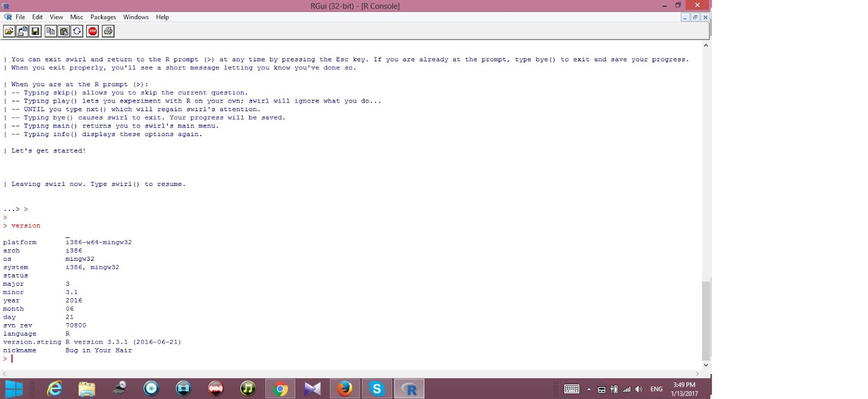Restore the inner R Console child window
The height and width of the screenshot is (399, 868).
[x=695, y=17]
